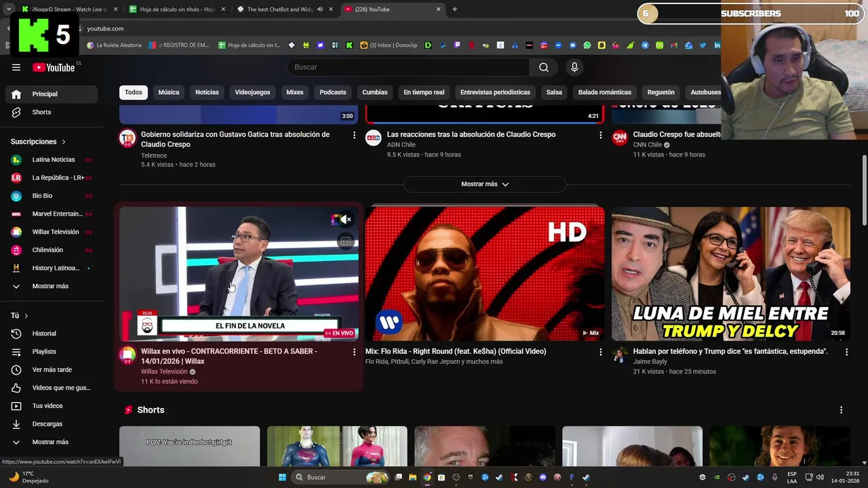Open Shorts shelf options menu
Screen dimensions: 868x488
841,410
